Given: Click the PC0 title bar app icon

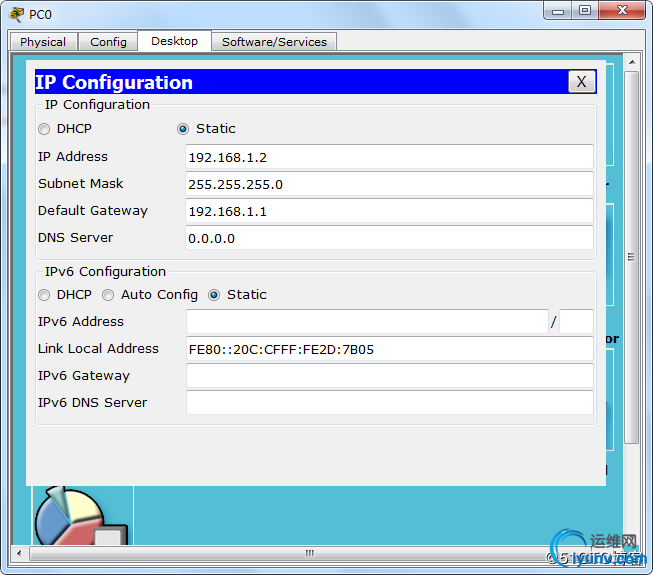Looking at the screenshot, I should 17,14.
